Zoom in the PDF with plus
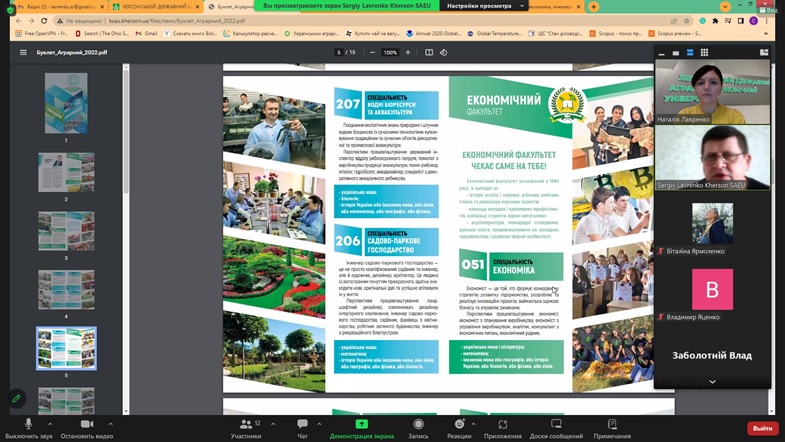 [x=408, y=52]
